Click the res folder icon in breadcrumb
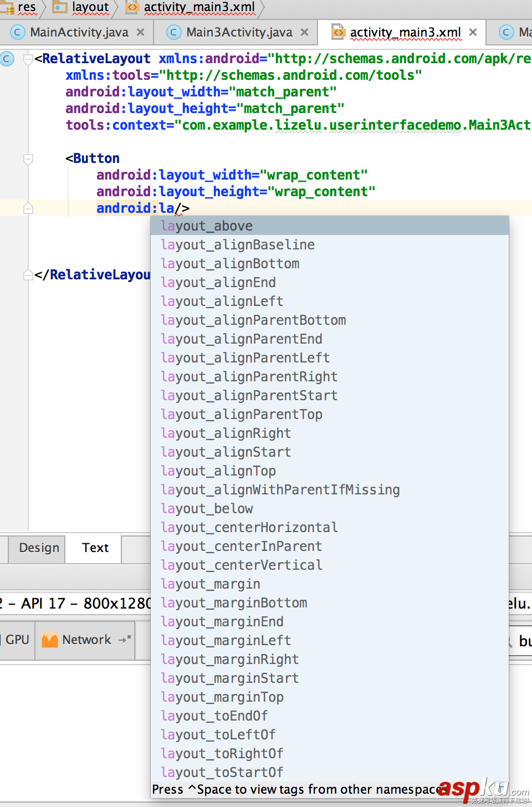The height and width of the screenshot is (807, 532). point(8,8)
